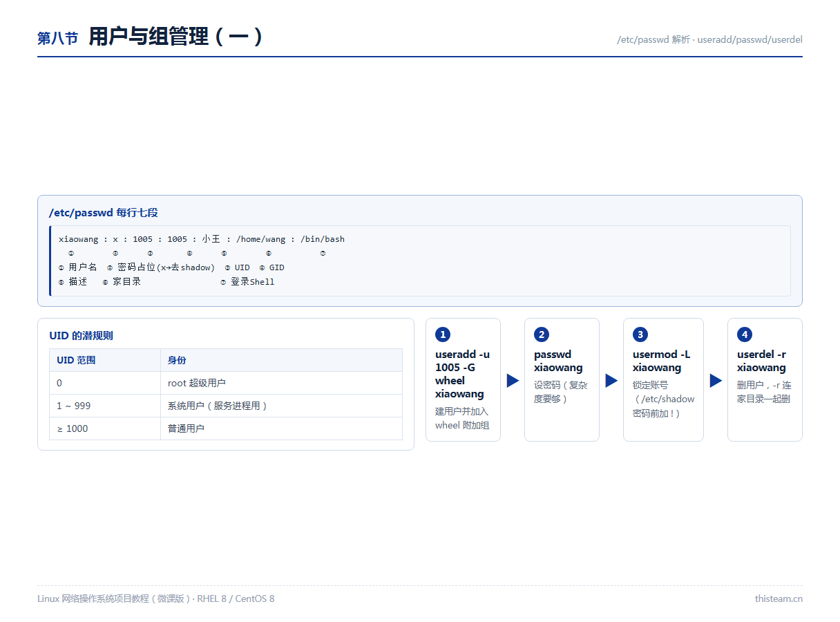The height and width of the screenshot is (622, 840).
Task: Click footer text 'Linux 网络操作系统项目教程（微课版）'
Action: tap(114, 599)
